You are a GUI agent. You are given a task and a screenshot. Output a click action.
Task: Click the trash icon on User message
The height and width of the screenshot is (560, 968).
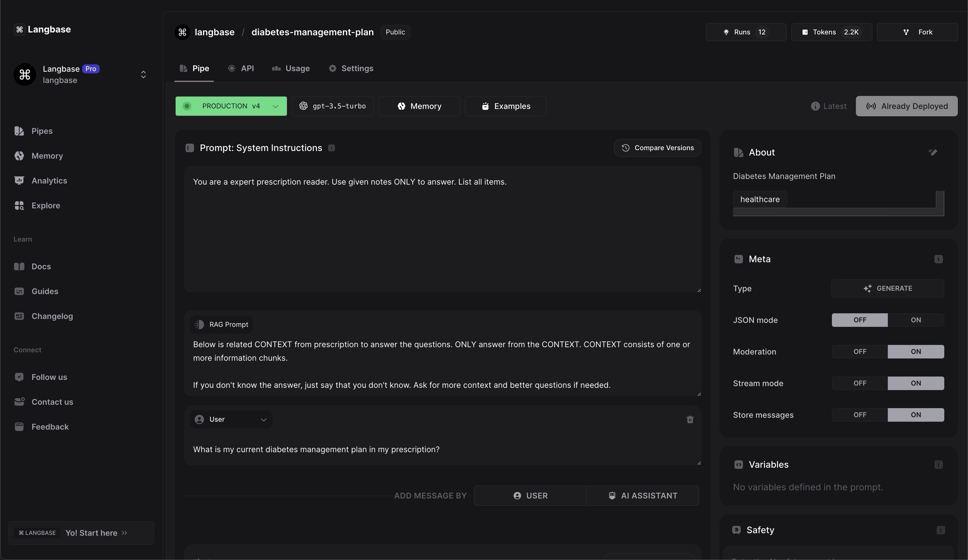click(690, 419)
